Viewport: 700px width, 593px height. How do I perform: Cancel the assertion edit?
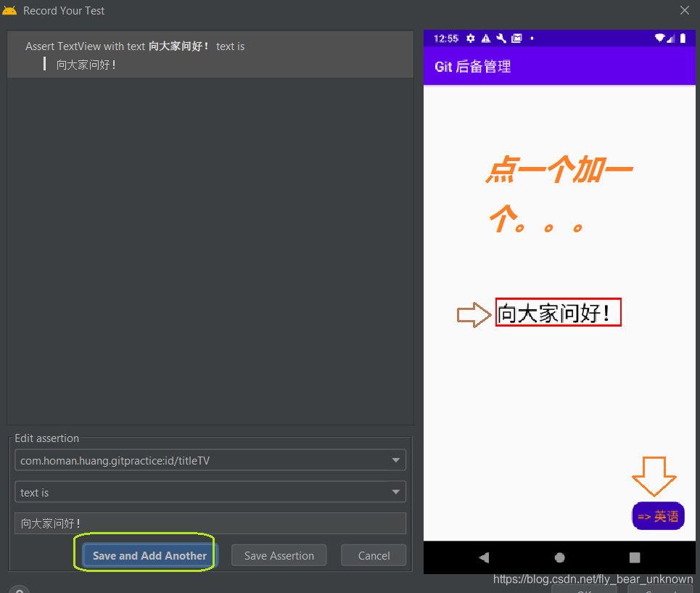coord(374,556)
